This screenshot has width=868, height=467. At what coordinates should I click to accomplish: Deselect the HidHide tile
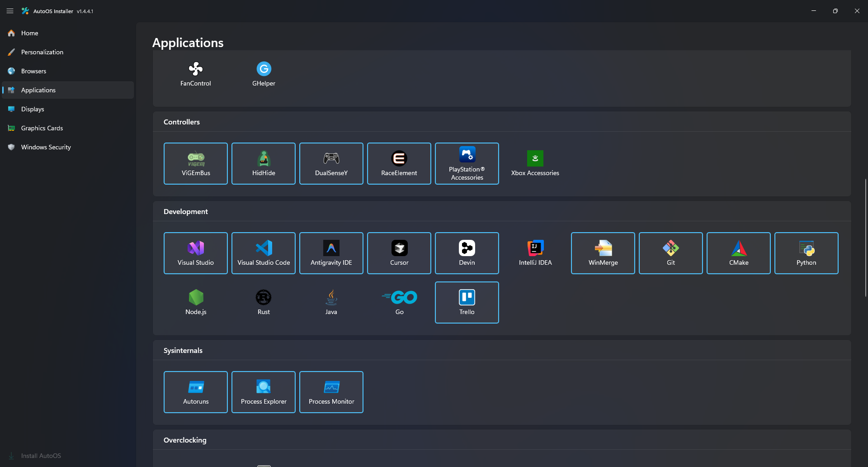pyautogui.click(x=264, y=163)
